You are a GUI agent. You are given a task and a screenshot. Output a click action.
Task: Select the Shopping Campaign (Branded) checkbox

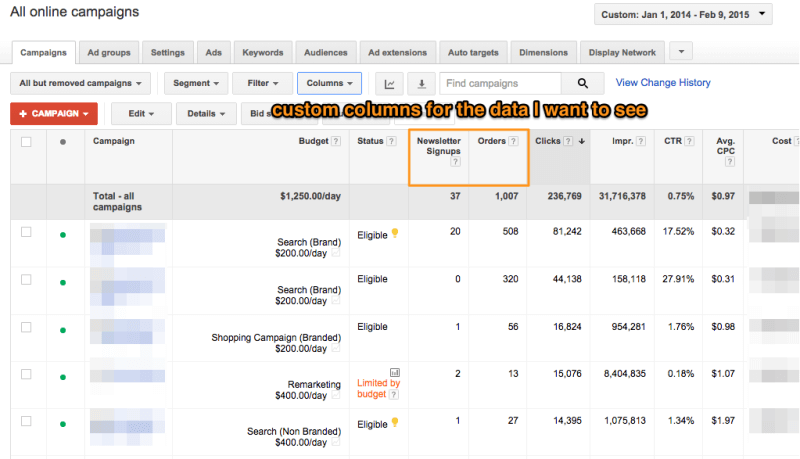point(26,327)
